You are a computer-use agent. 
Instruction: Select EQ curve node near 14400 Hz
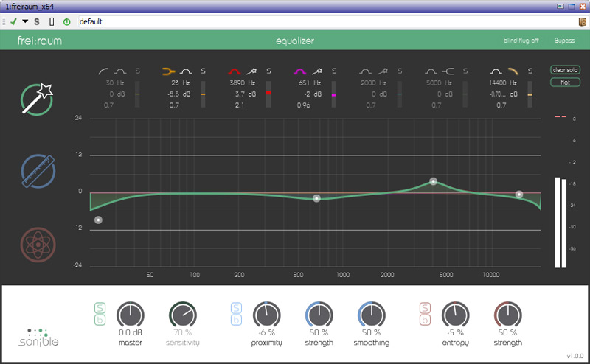519,195
